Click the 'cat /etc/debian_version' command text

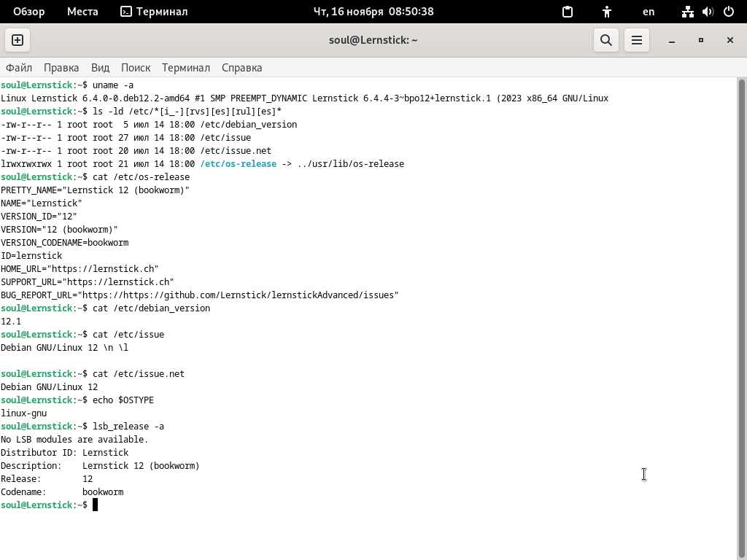tap(151, 308)
